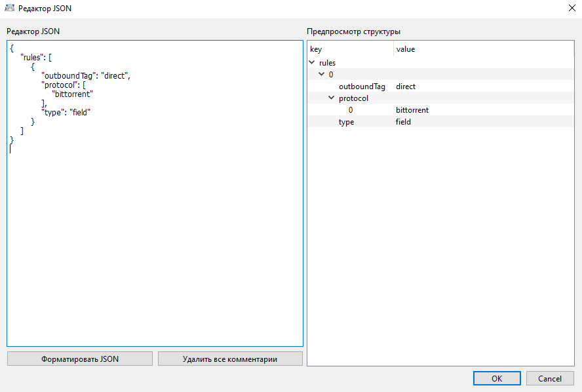Click the app icon in title bar
The width and height of the screenshot is (582, 392).
10,8
